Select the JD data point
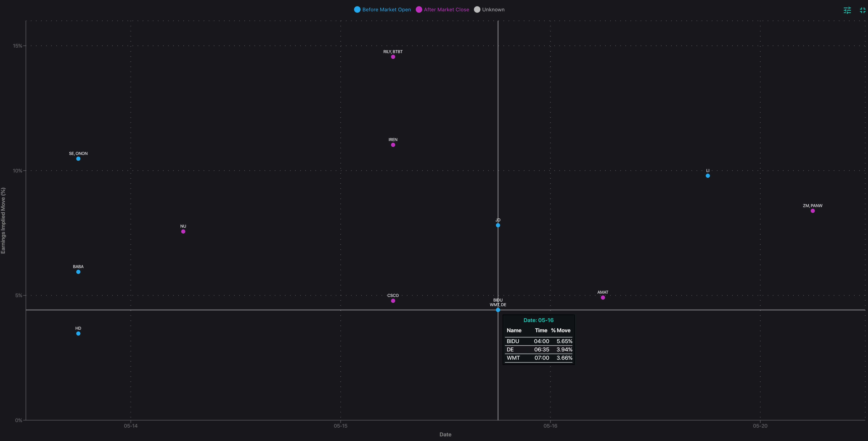 pyautogui.click(x=498, y=225)
